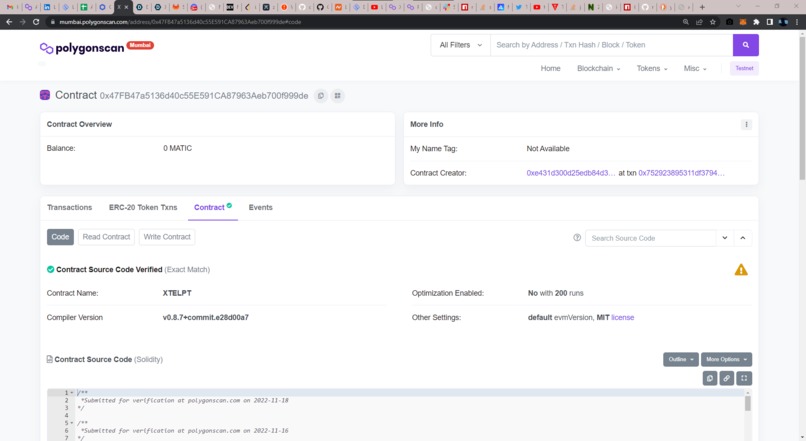Focus the main search input field

coord(612,45)
